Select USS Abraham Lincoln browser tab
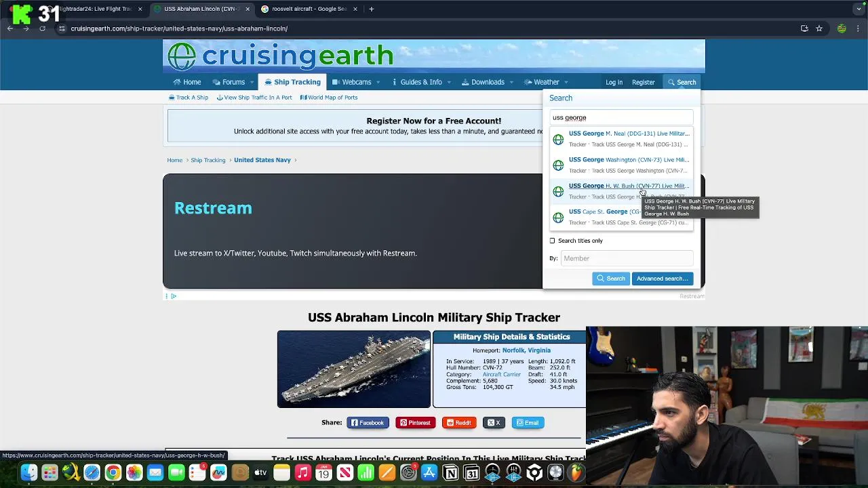This screenshot has width=868, height=488. 201,9
